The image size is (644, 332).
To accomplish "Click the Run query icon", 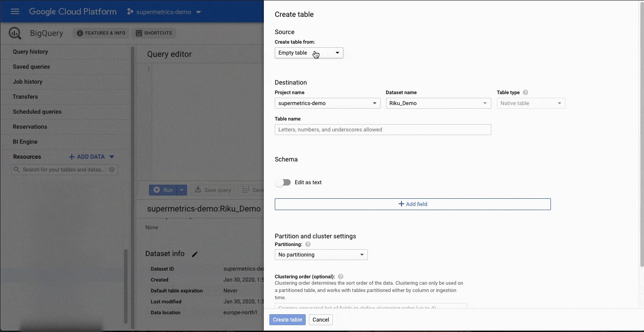I will 159,190.
